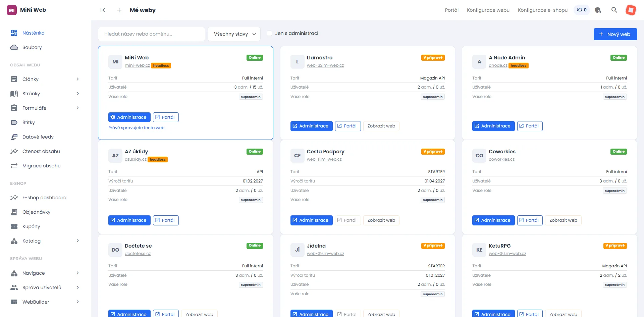Open Kupóny ticket icon
This screenshot has width=644, height=317.
pyautogui.click(x=14, y=226)
